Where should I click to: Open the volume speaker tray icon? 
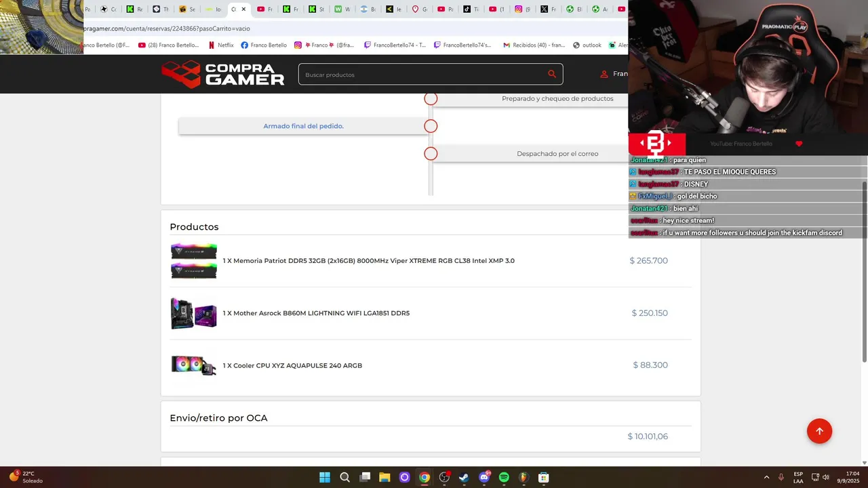click(x=826, y=477)
